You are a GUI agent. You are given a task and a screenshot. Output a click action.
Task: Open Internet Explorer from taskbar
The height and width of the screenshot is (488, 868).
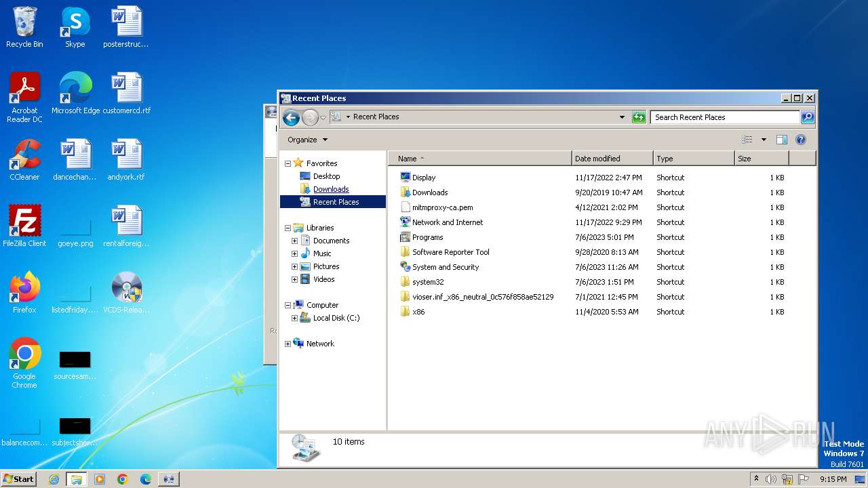[54, 479]
